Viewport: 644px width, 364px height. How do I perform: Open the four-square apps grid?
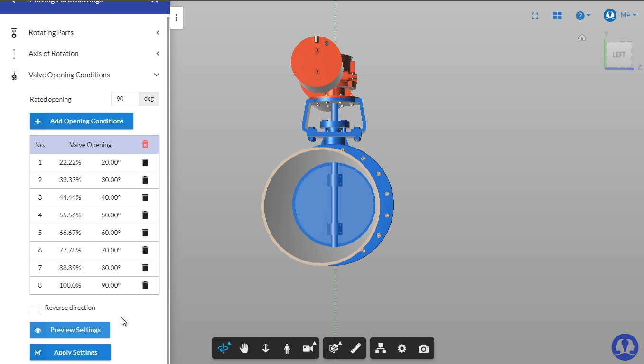coord(558,16)
